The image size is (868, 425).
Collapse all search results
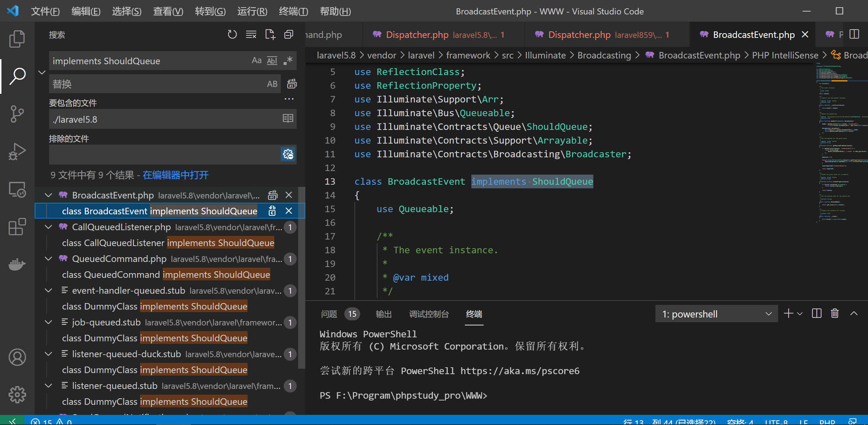(289, 35)
